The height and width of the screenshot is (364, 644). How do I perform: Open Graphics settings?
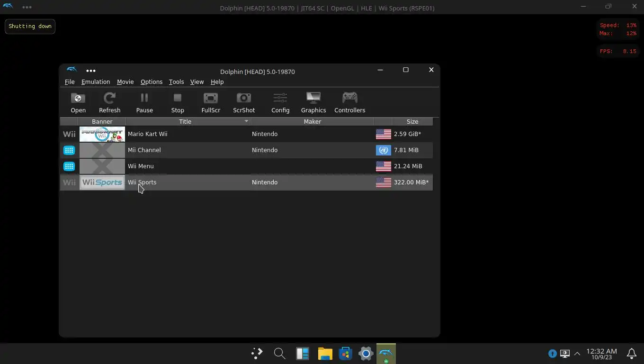pyautogui.click(x=313, y=102)
